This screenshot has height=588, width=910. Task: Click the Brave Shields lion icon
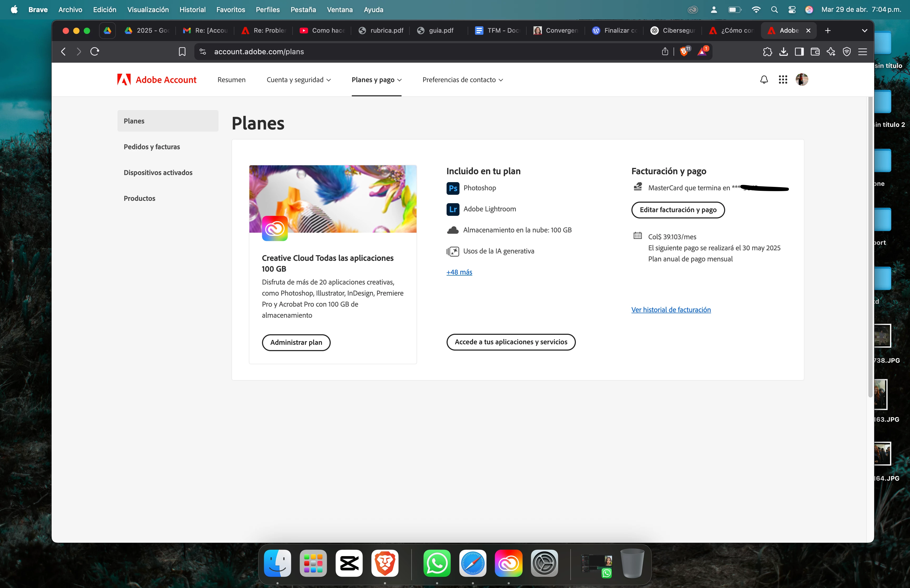[684, 52]
